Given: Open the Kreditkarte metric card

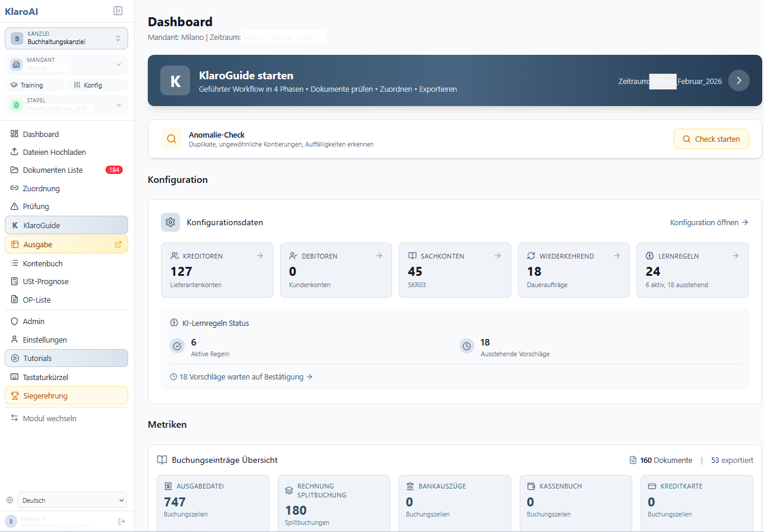Looking at the screenshot, I should click(697, 503).
